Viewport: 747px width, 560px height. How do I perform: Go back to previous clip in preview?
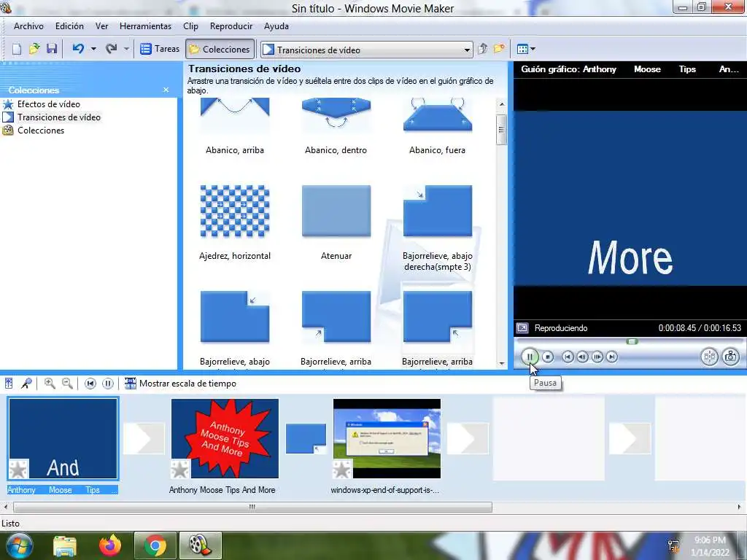pyautogui.click(x=568, y=357)
